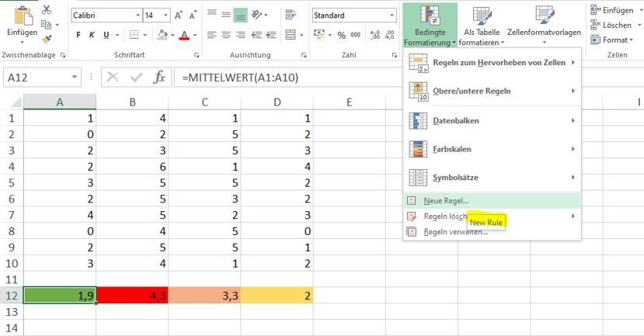Image resolution: width=644 pixels, height=336 pixels.
Task: Open the Name Box A12 dropdown
Action: (x=75, y=77)
